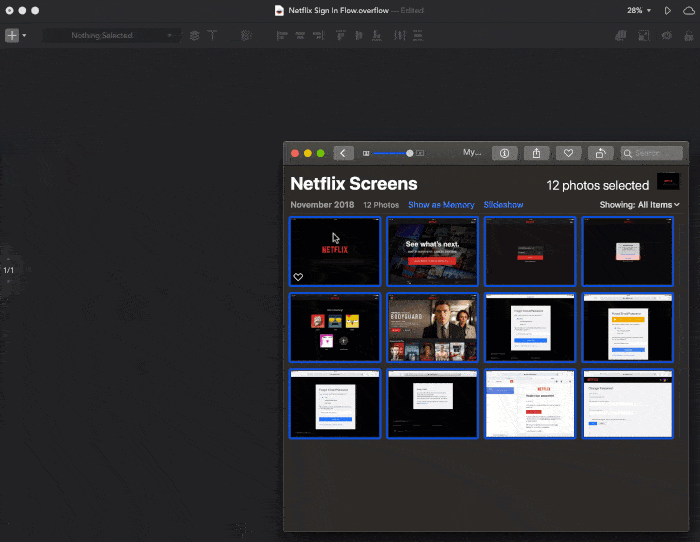Click the distribute vertically icon
The width and height of the screenshot is (700, 542).
[x=418, y=35]
